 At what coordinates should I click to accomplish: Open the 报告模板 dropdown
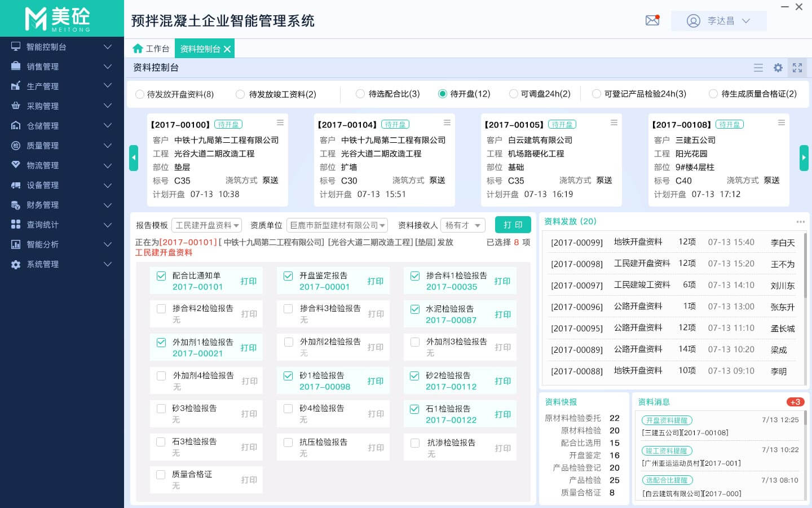coord(206,225)
